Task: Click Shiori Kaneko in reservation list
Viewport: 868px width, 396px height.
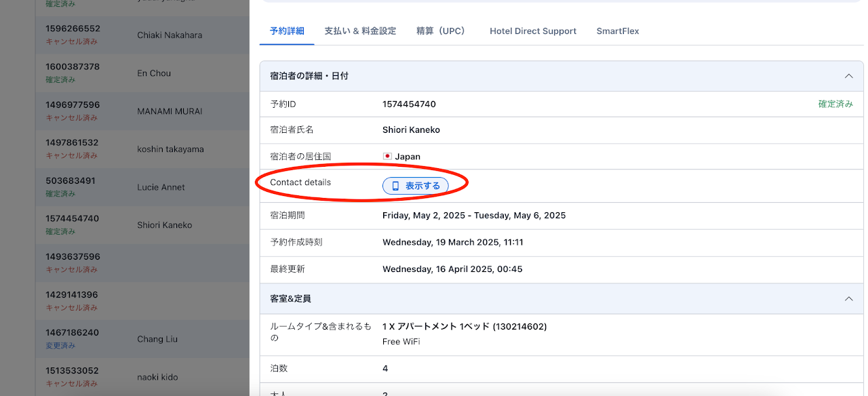Action: click(x=164, y=225)
